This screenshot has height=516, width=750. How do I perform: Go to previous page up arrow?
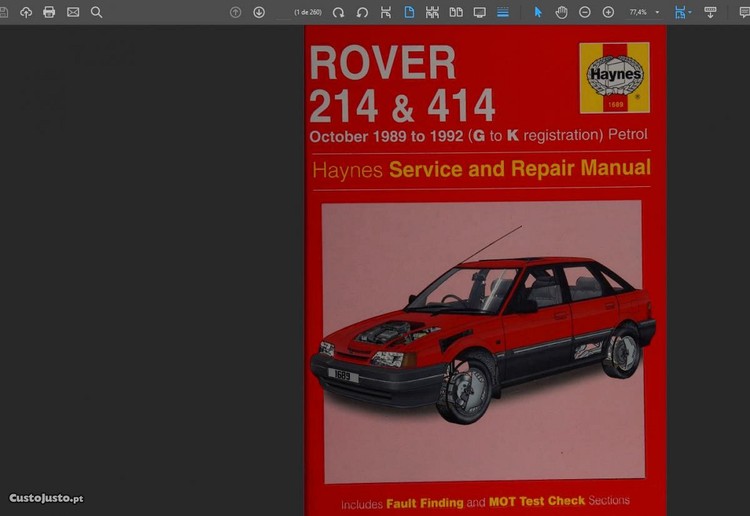235,12
